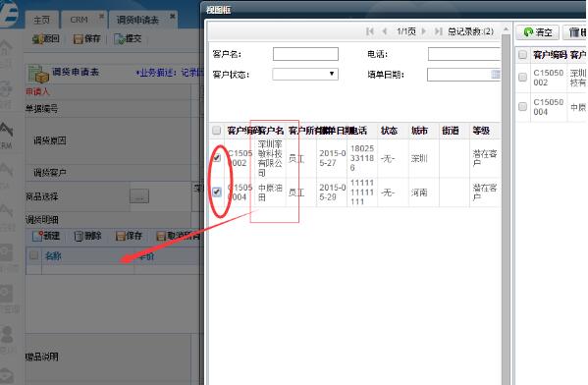This screenshot has height=385, width=588.
Task: Check C15050002 checkbox in right panel
Action: 522,78
